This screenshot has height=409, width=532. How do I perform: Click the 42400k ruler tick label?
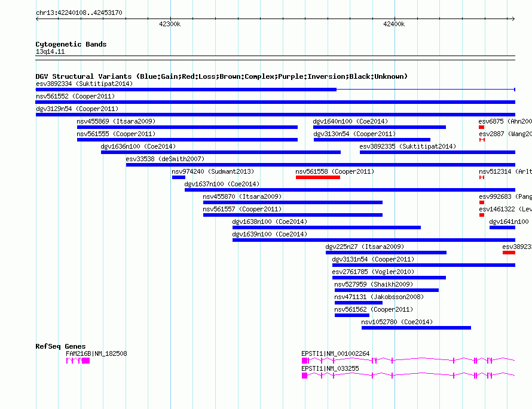pos(394,24)
